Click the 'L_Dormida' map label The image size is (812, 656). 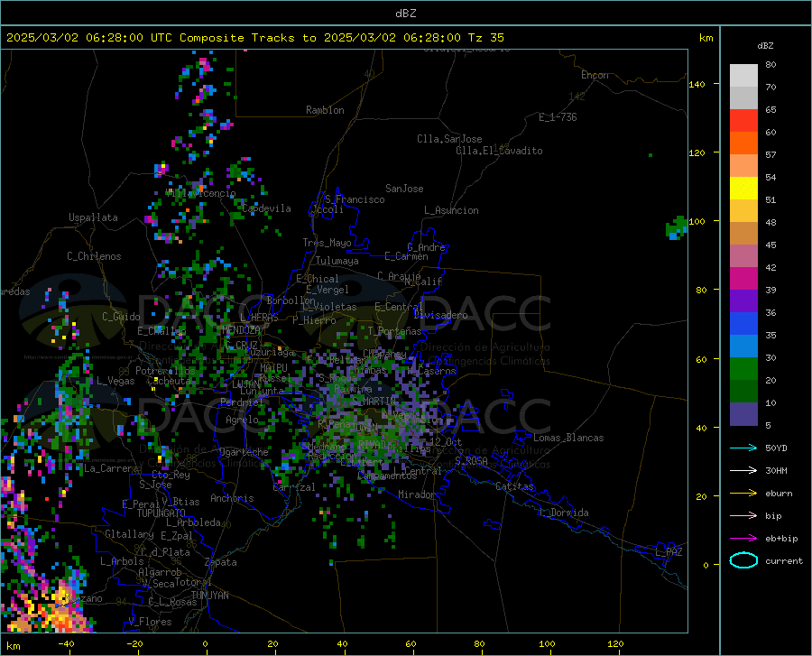point(563,513)
